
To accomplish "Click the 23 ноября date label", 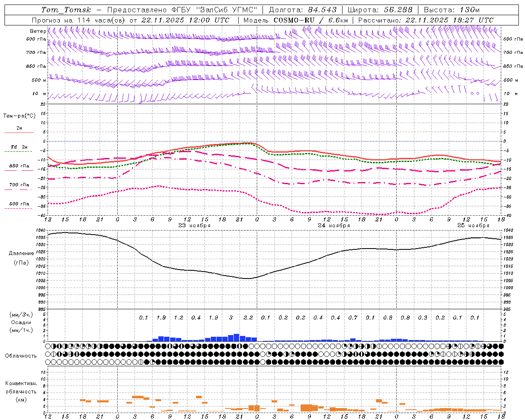I will click(x=194, y=226).
